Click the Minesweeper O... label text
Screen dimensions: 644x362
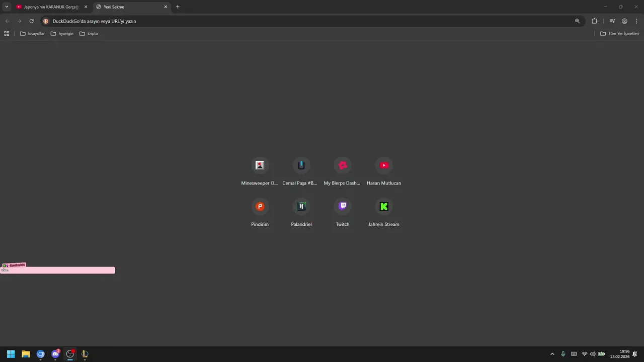[x=260, y=183]
